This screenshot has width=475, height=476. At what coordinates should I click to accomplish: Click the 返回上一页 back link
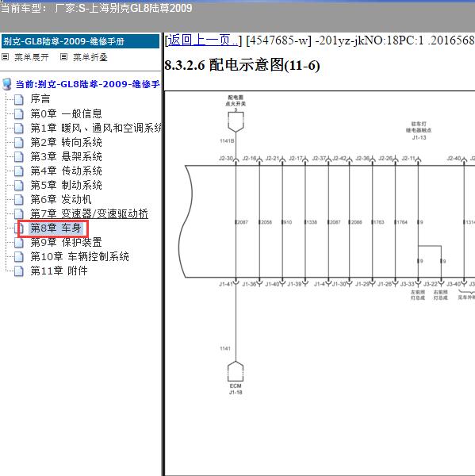(203, 40)
